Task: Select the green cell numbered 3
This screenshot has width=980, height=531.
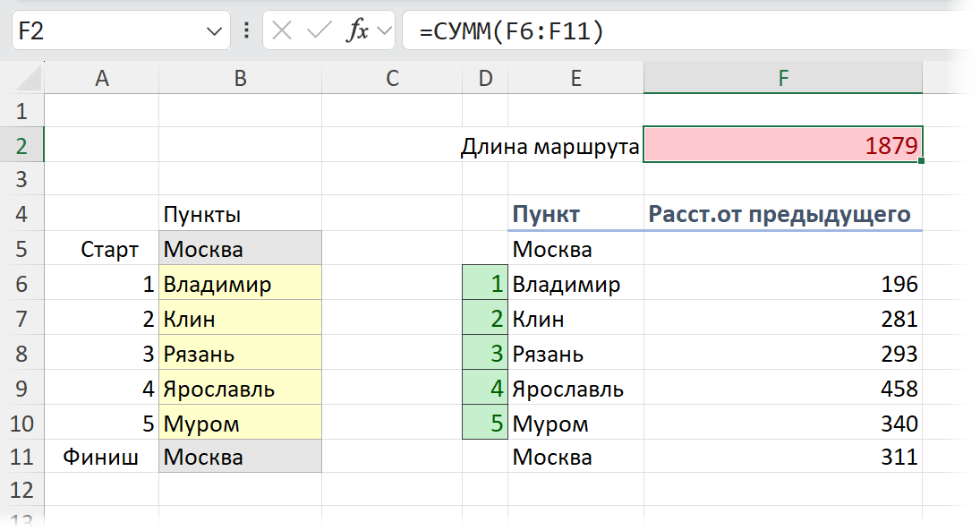Action: tap(484, 353)
